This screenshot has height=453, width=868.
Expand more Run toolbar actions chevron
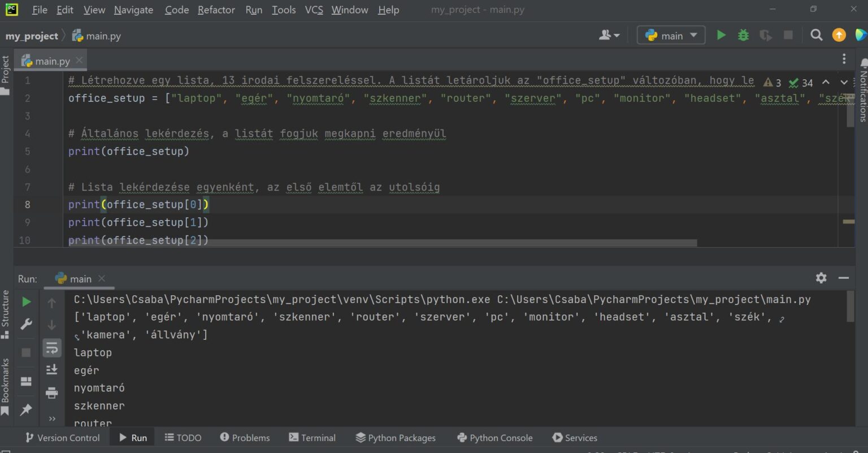point(52,419)
